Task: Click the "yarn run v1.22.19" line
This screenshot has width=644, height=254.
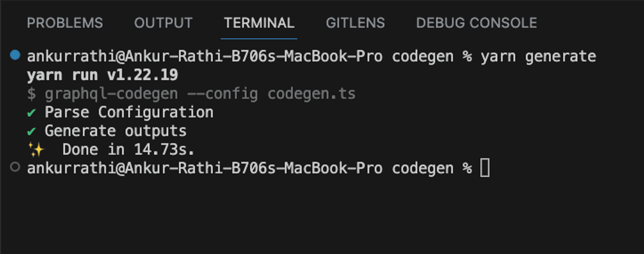Action: pyautogui.click(x=102, y=75)
